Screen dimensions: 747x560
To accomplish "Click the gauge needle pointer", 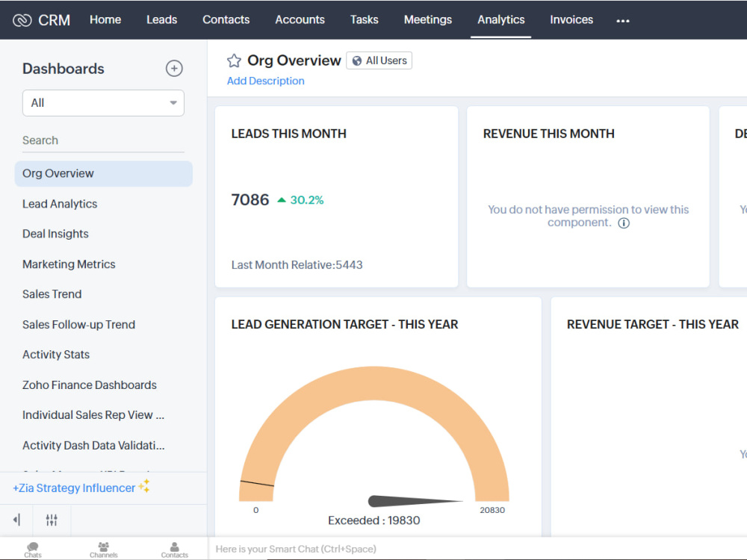I will 415,501.
